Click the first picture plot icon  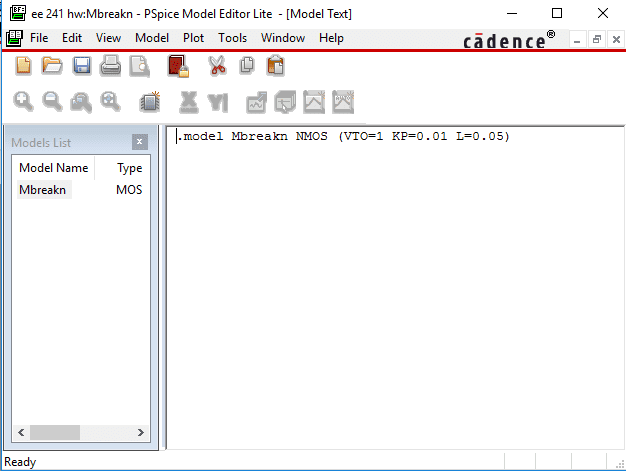tap(314, 102)
